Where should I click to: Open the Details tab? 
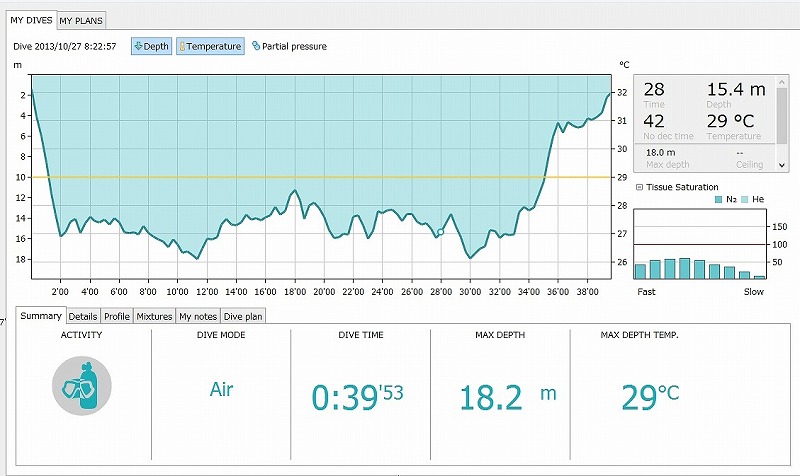pyautogui.click(x=83, y=316)
